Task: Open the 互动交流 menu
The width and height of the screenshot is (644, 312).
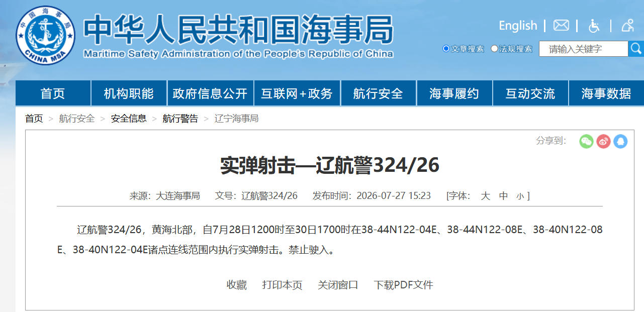Action: (530, 93)
